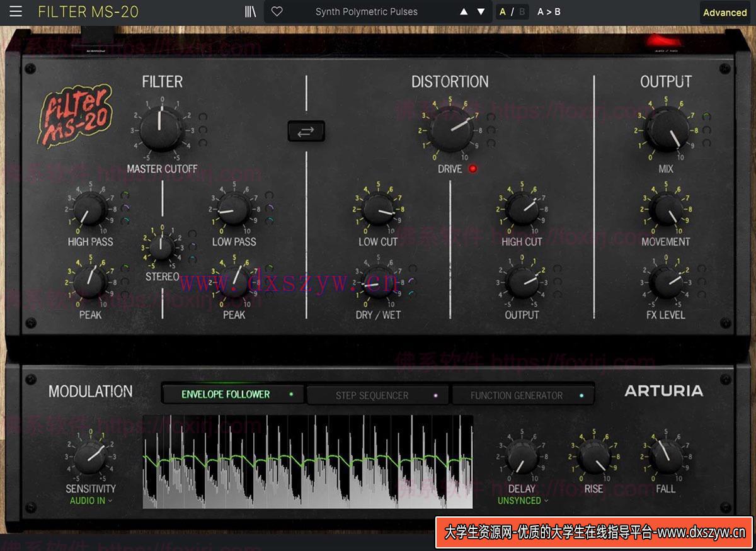Viewport: 756px width, 551px height.
Task: Click the heart favorite preset icon
Action: point(277,11)
